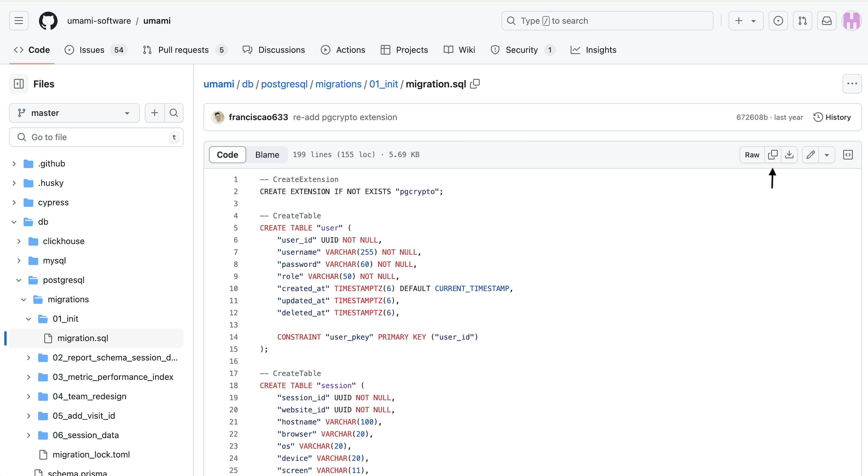This screenshot has height=476, width=868.
Task: Open the umami repository name link
Action: coord(157,21)
